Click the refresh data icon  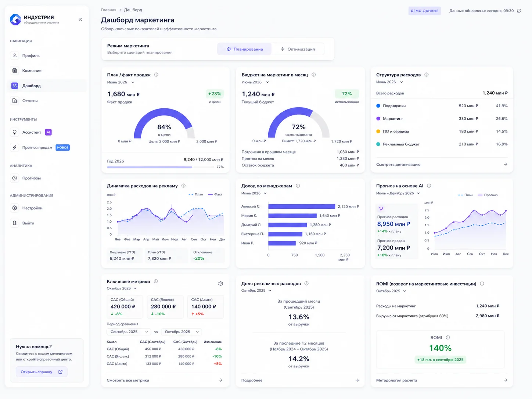pyautogui.click(x=519, y=11)
